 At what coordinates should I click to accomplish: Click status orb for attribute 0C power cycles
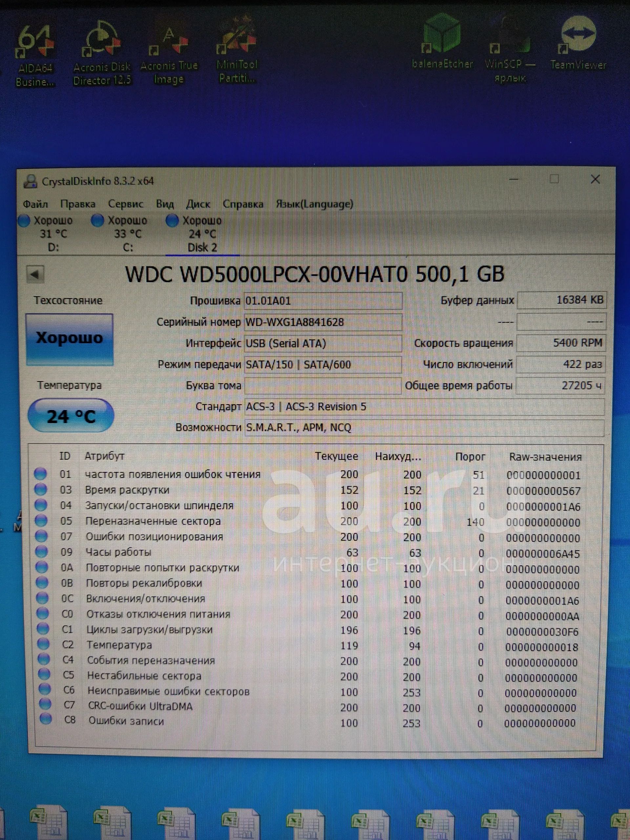coord(42,598)
